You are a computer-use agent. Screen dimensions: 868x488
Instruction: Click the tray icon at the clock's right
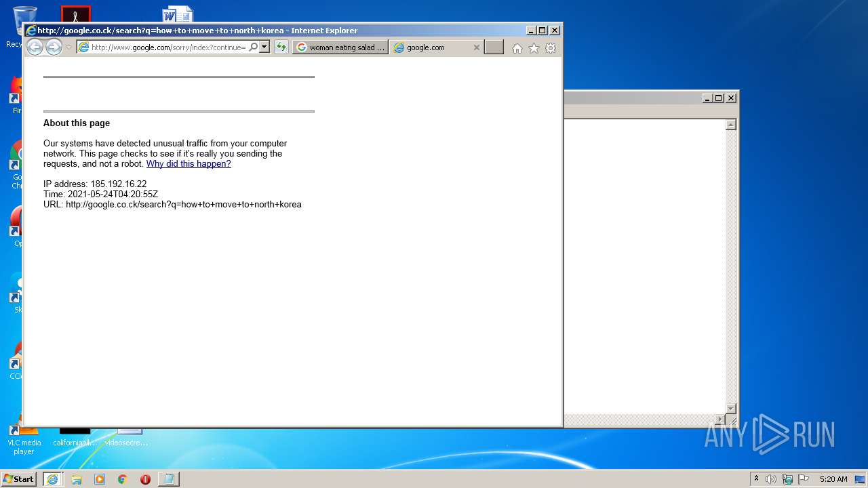[860, 479]
